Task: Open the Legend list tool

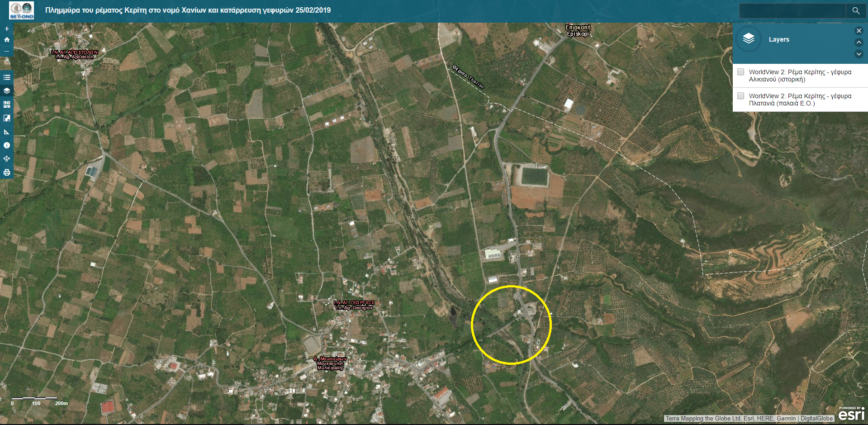Action: click(x=7, y=77)
